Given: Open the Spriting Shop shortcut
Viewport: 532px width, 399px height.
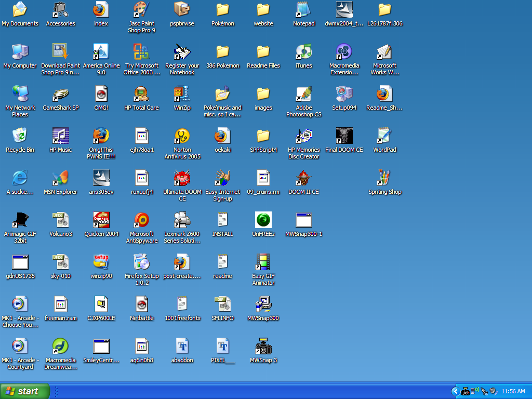Looking at the screenshot, I should click(384, 178).
